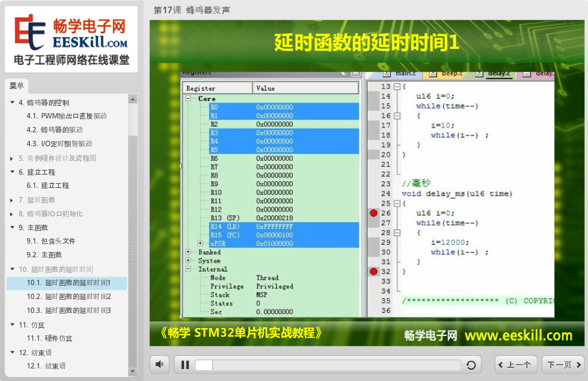Screen dimensions: 588x381
Task: Click the Stack value 'MSP'
Action: tap(262, 295)
